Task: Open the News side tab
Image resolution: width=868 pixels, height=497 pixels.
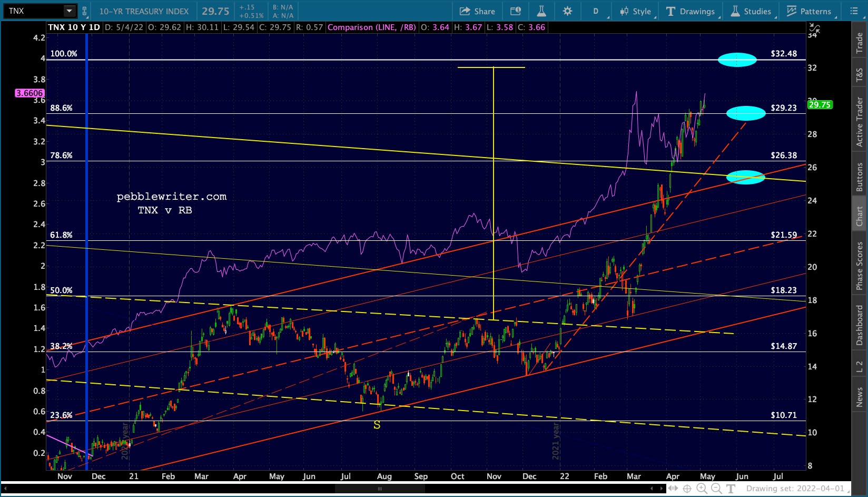Action: [860, 397]
